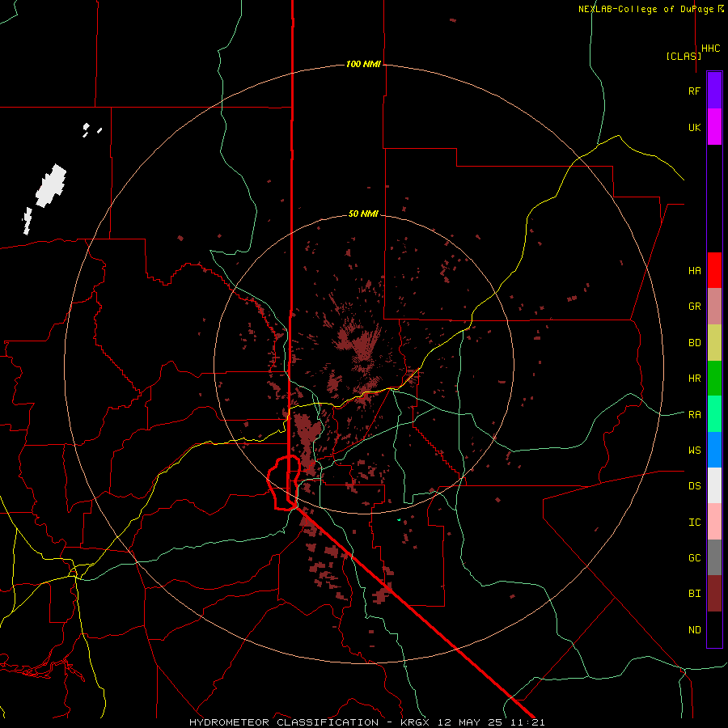Viewport: 728px width, 728px height.
Task: Click the WS legend label
Action: 694,451
